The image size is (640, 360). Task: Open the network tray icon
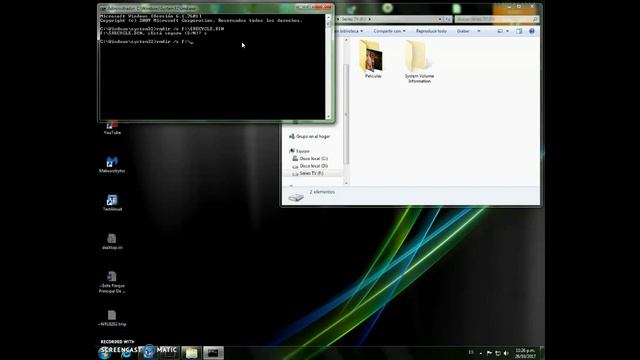498,353
